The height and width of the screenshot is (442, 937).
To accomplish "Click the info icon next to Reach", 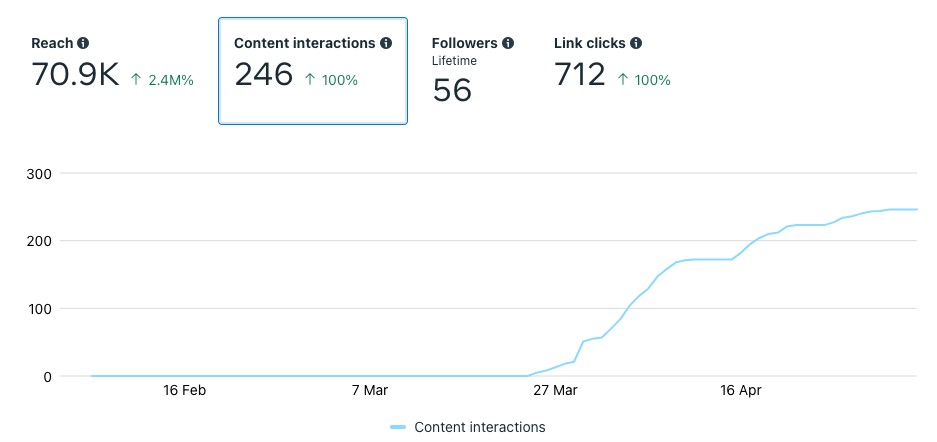I will click(x=83, y=44).
